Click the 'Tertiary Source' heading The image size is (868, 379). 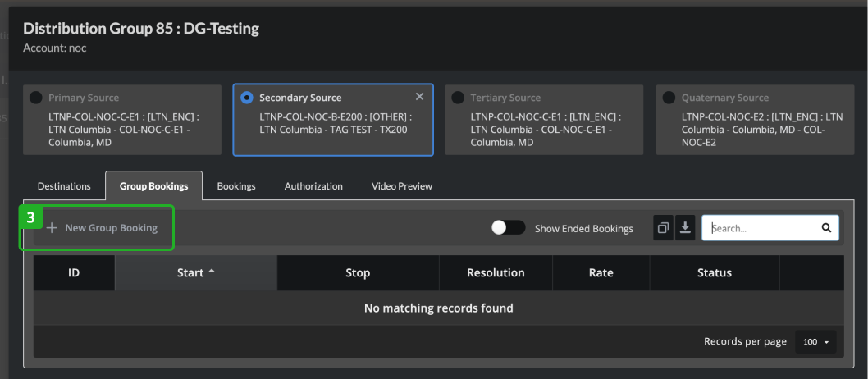point(505,98)
